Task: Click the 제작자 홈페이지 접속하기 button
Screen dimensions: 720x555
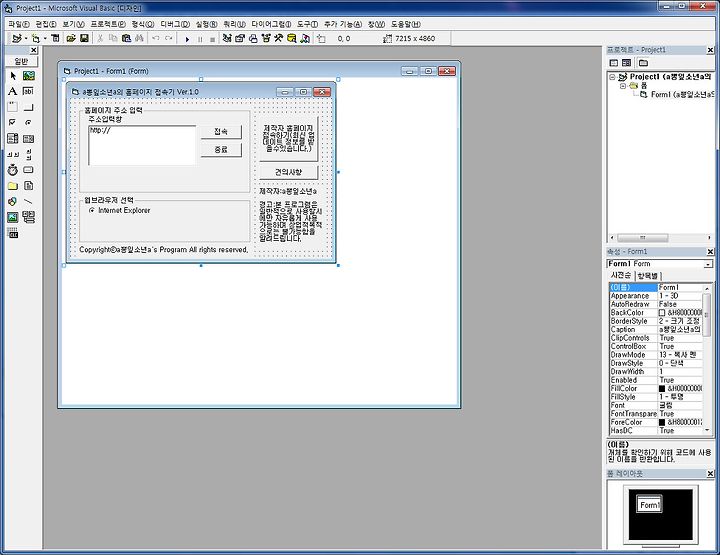Action: (x=288, y=139)
